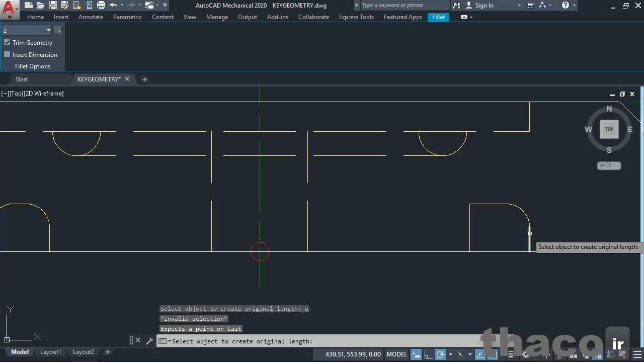Click the Save As icon
The width and height of the screenshot is (644, 362).
coord(65,6)
